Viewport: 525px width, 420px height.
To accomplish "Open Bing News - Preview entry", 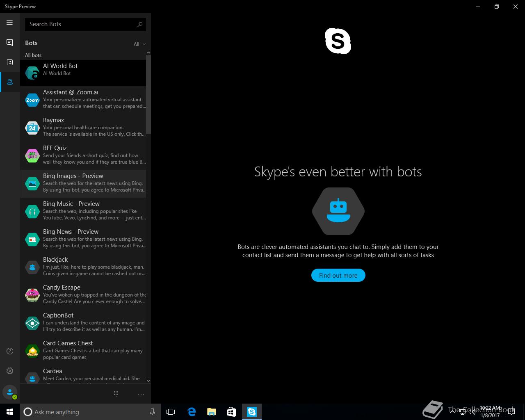I will pos(83,240).
